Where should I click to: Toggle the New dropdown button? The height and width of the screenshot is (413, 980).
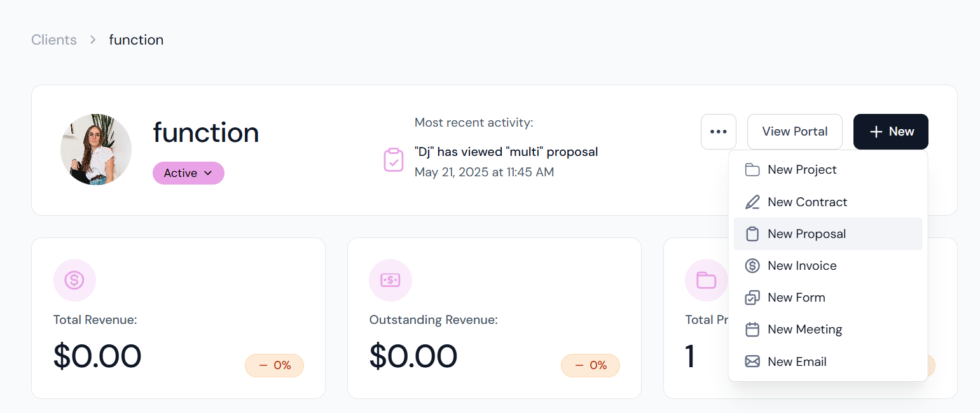point(891,132)
